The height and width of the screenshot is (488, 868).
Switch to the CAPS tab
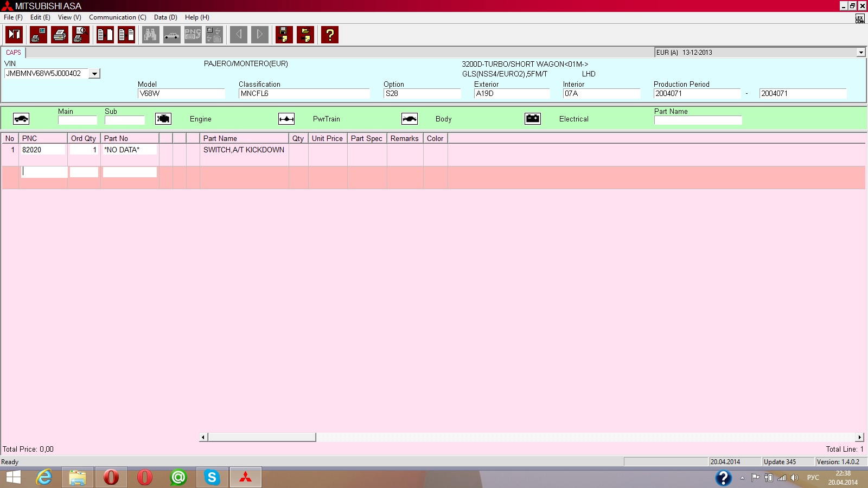14,53
